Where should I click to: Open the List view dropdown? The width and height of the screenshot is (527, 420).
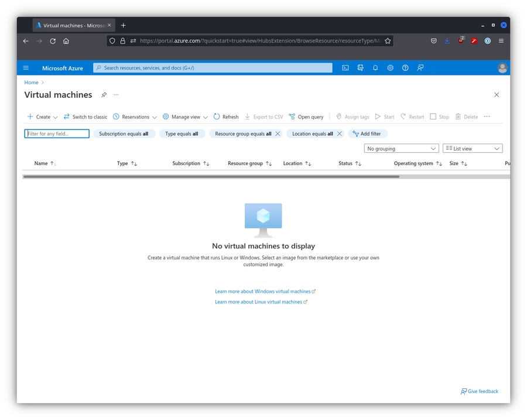[472, 149]
